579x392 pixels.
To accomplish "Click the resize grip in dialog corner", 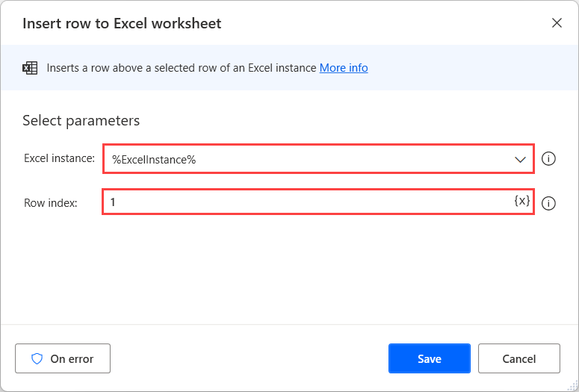I will [x=572, y=387].
